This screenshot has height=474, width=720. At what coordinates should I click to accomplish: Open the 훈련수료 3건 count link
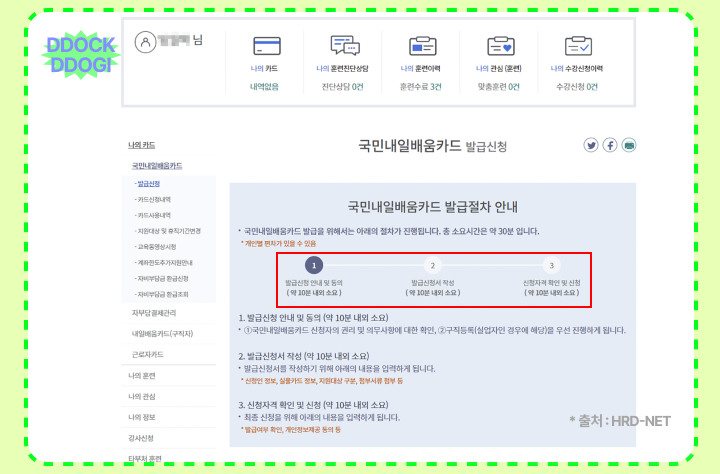(420, 86)
